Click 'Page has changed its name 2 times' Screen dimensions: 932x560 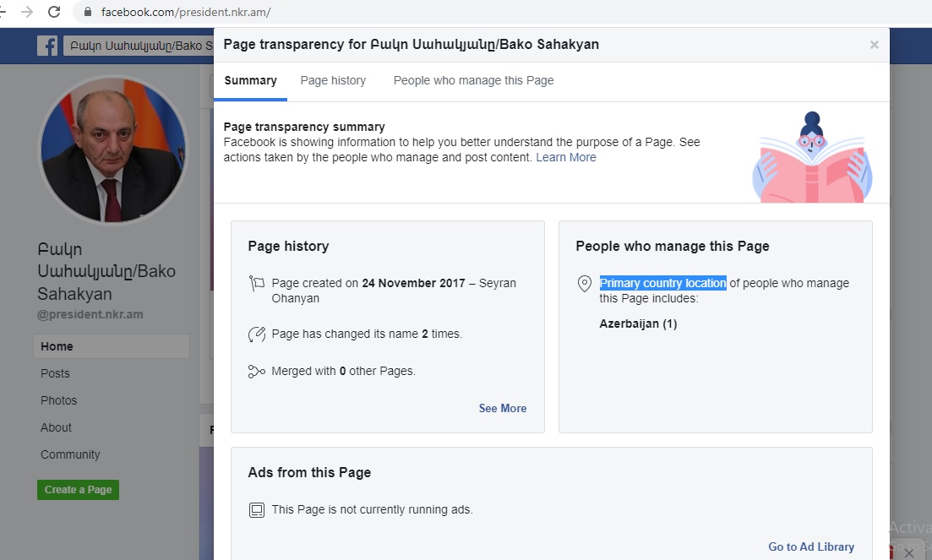[367, 334]
